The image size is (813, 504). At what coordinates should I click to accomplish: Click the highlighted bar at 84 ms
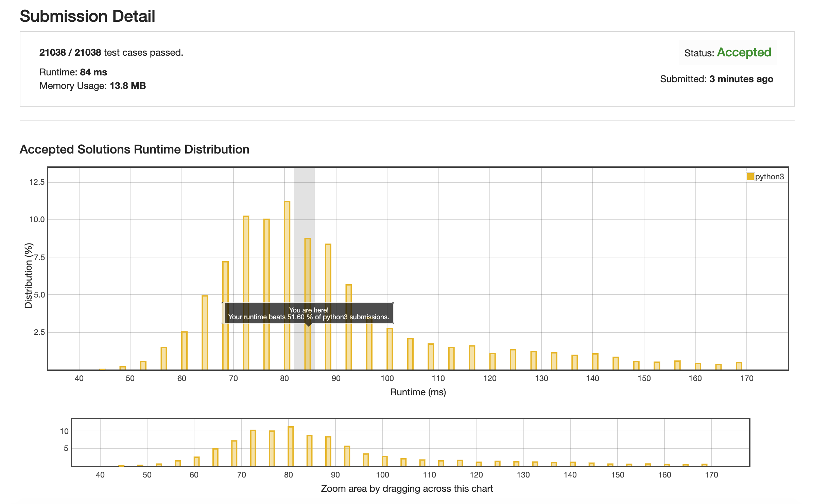tap(308, 272)
